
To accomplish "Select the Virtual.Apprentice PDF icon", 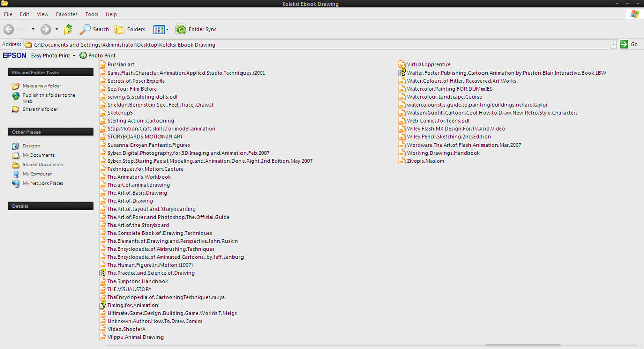I will click(x=402, y=64).
